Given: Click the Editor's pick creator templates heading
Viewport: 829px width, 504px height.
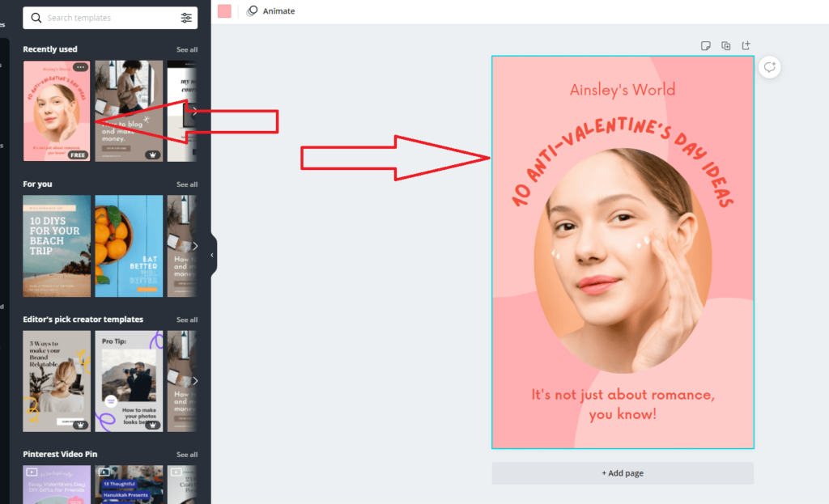Looking at the screenshot, I should tap(83, 319).
